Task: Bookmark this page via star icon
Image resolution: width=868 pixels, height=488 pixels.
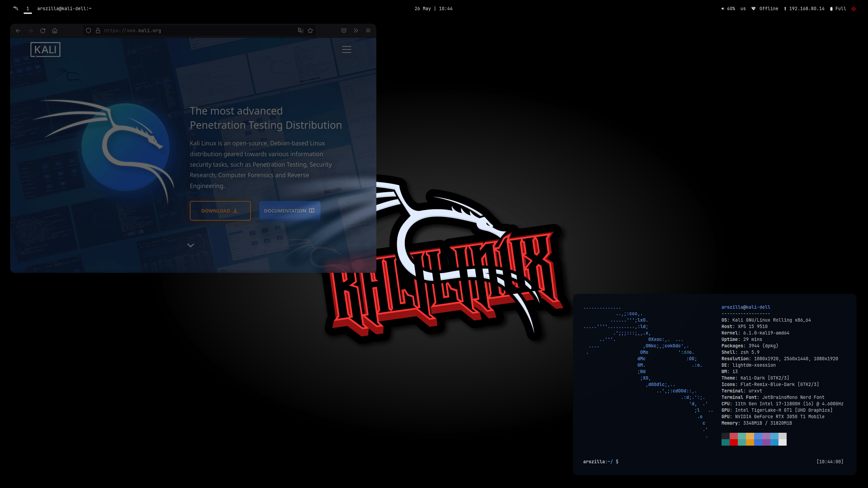Action: [310, 30]
